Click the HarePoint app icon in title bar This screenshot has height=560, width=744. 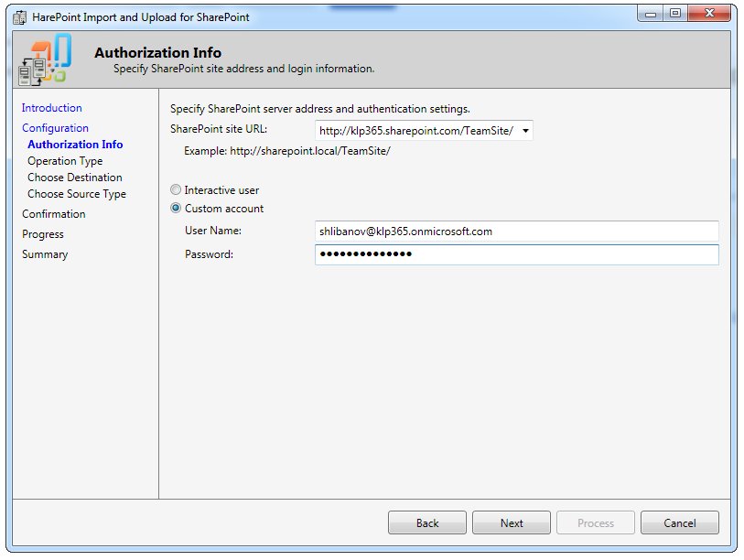click(x=19, y=17)
